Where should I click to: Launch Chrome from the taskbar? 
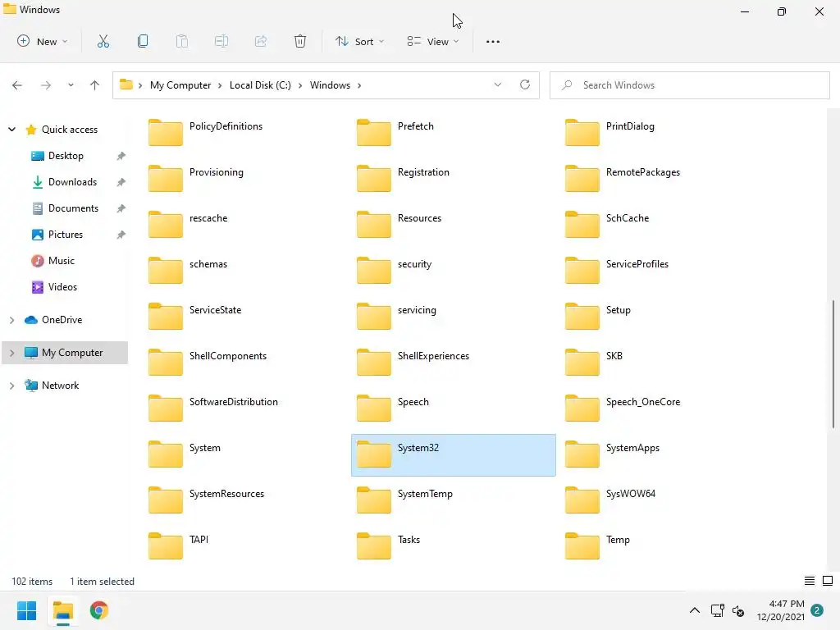[x=99, y=610]
